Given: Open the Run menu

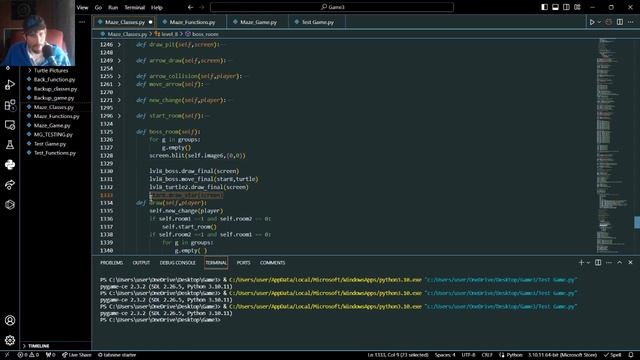Looking at the screenshot, I should (x=113, y=7).
